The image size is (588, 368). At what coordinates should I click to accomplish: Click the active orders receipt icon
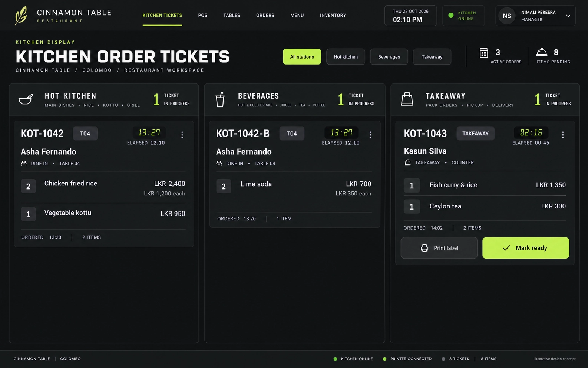484,53
